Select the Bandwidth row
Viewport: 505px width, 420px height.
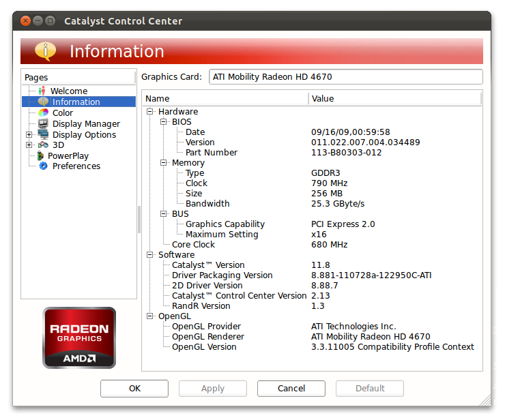click(312, 204)
